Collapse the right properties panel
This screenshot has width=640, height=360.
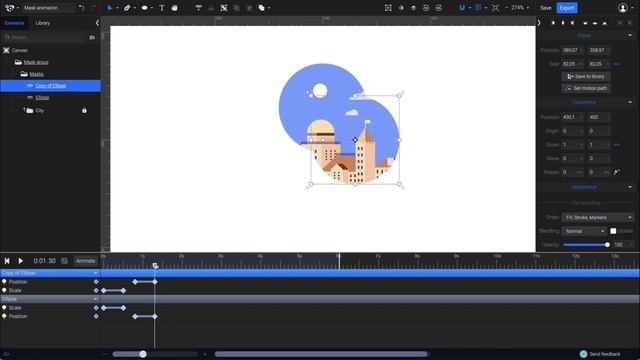[x=539, y=23]
